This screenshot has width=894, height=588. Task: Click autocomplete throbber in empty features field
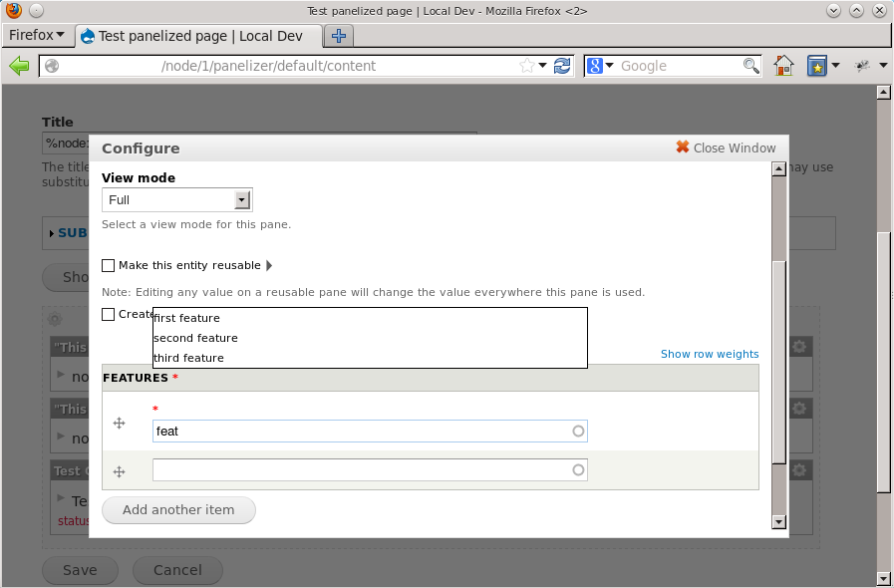578,470
